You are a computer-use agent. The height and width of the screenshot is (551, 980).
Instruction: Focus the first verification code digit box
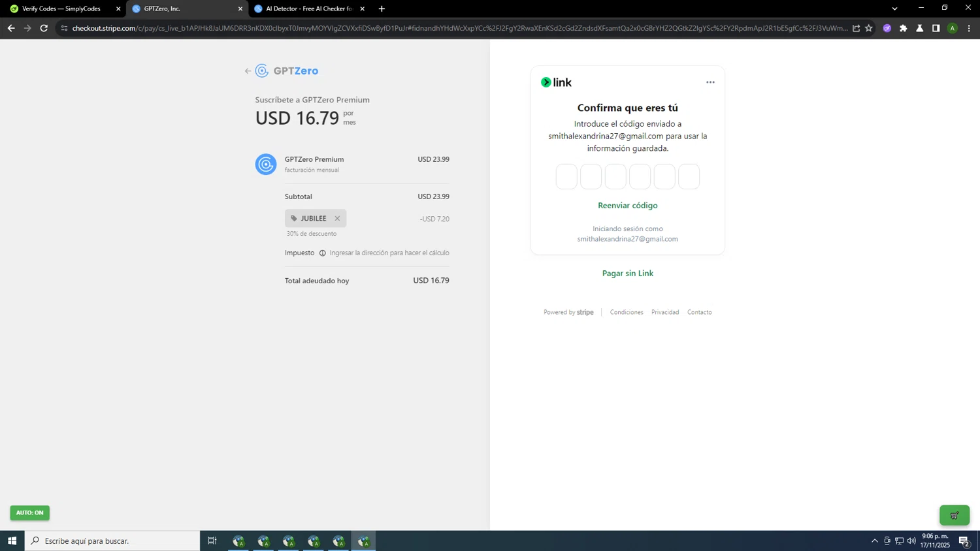[x=566, y=176]
